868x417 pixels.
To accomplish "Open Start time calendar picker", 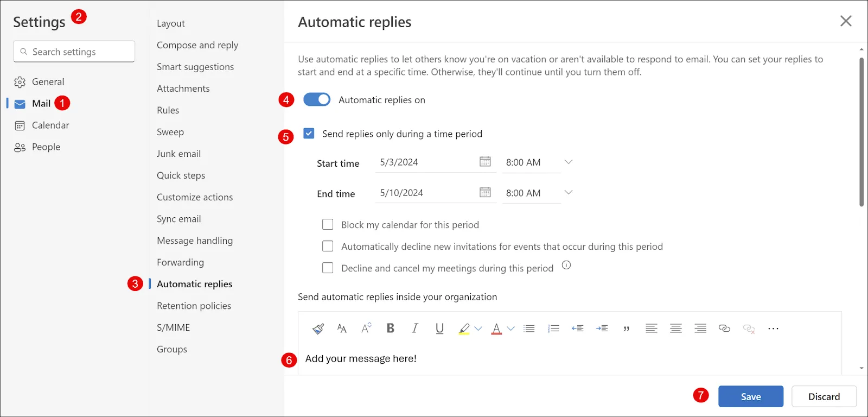I will tap(485, 162).
